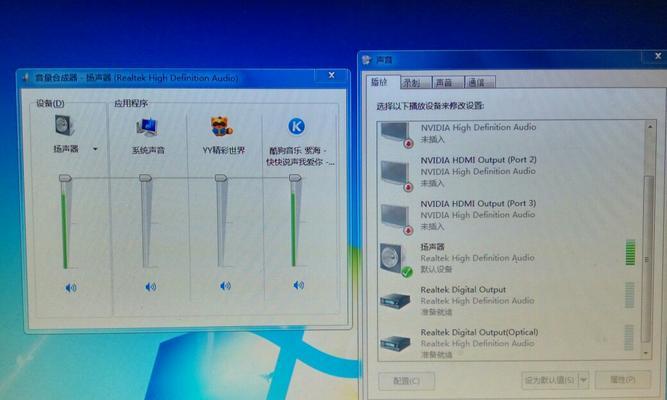667x400 pixels.
Task: Select the Realtek Digital Output(Optical) device icon
Action: [x=395, y=343]
